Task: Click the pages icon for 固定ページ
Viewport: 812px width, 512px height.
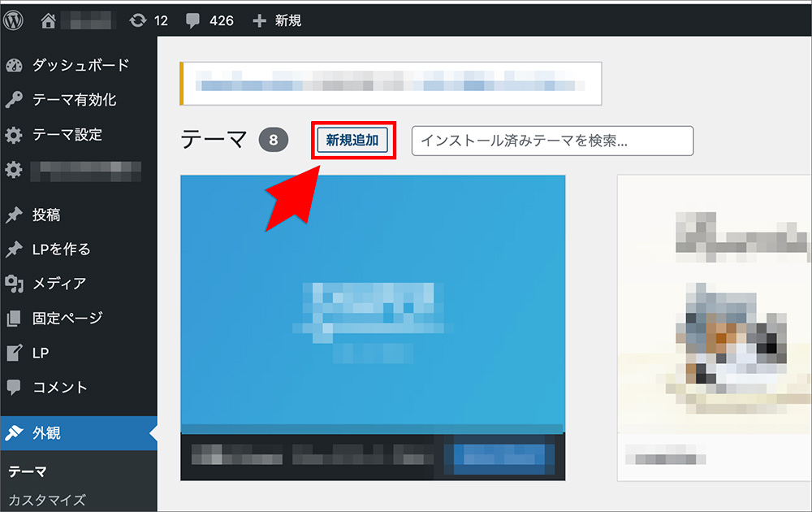Action: pyautogui.click(x=14, y=319)
